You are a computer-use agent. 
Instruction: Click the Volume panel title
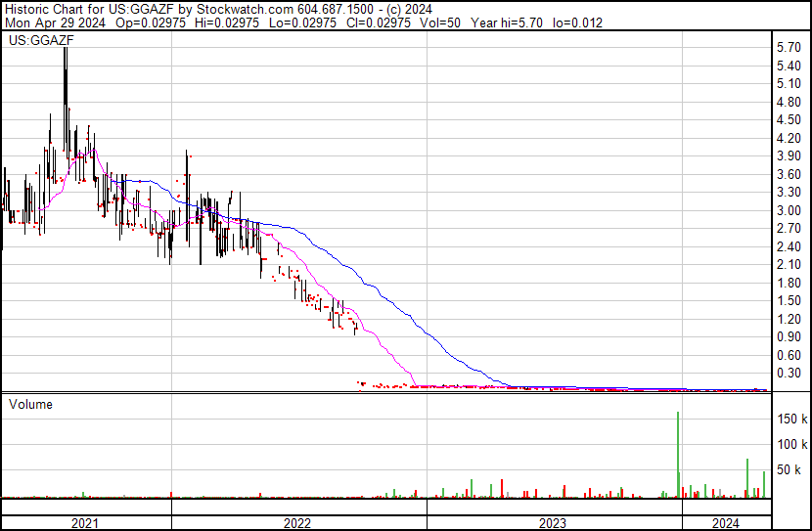pyautogui.click(x=30, y=404)
